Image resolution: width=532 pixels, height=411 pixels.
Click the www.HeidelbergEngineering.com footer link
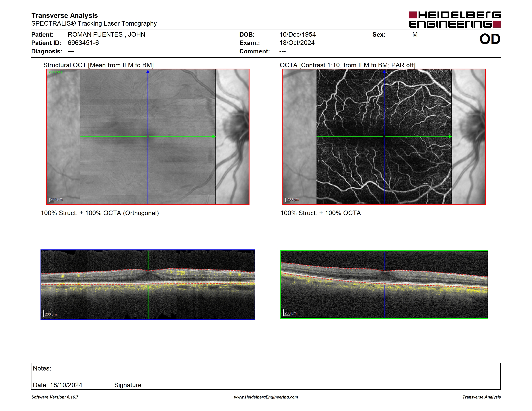tap(266, 397)
